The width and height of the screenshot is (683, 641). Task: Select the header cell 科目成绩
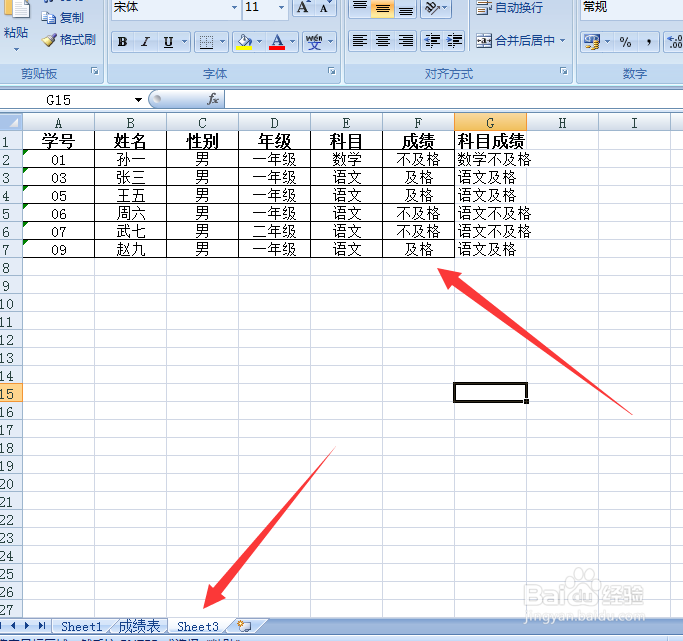coord(490,141)
